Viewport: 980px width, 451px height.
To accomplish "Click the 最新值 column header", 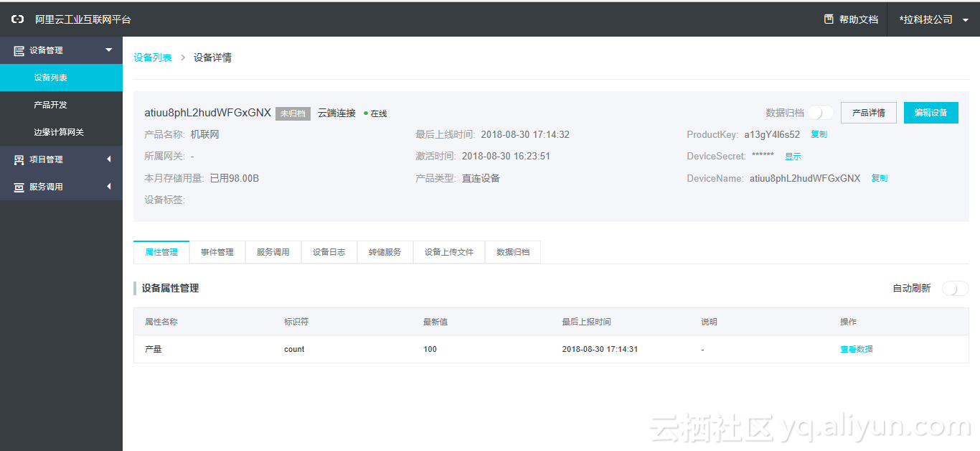I will (x=435, y=322).
